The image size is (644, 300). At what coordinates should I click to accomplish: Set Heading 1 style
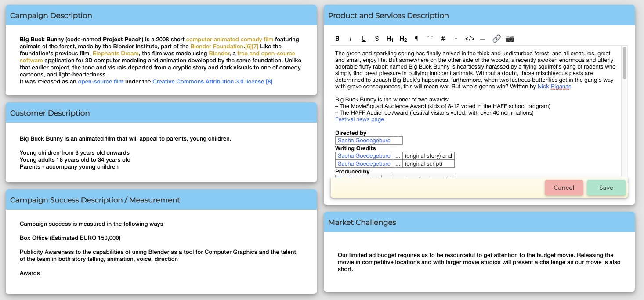[390, 39]
